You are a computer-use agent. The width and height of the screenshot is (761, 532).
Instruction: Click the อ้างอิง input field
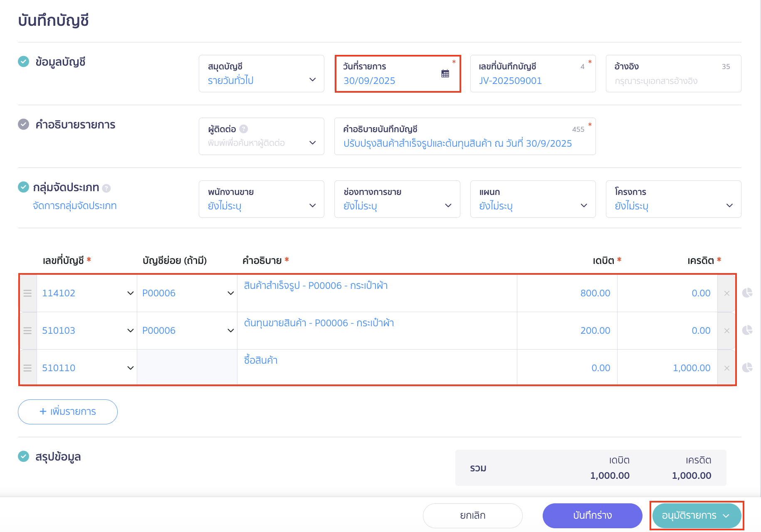point(673,81)
